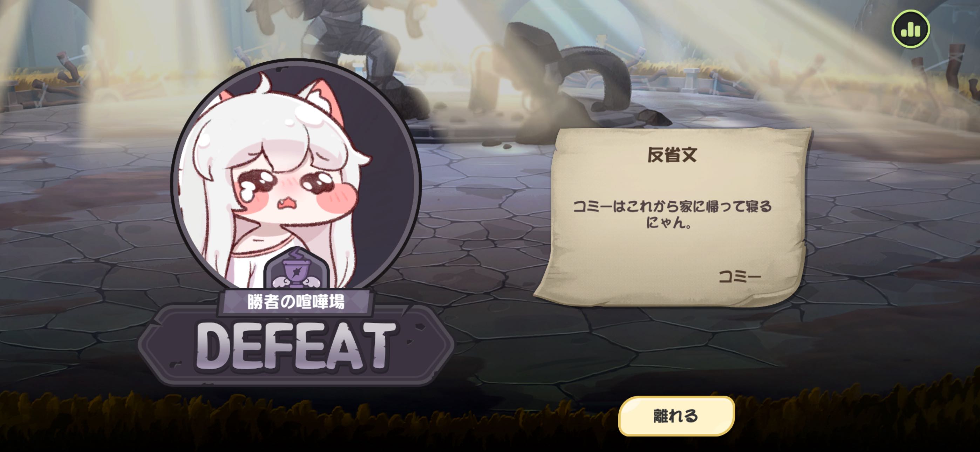Tap the large DEFEAT banner text
This screenshot has width=980, height=452.
click(295, 345)
